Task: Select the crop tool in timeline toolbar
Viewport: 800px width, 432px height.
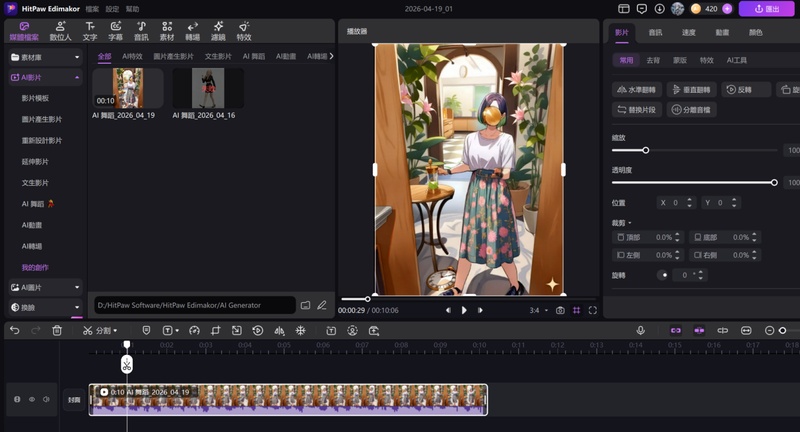Action: [x=215, y=331]
